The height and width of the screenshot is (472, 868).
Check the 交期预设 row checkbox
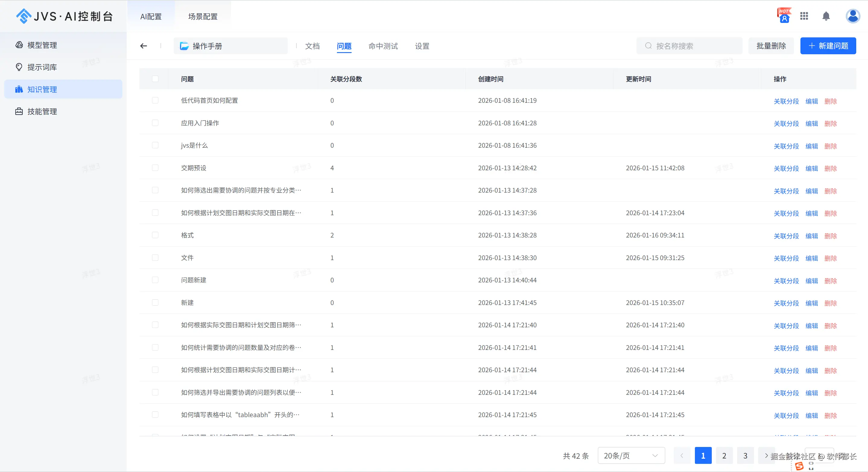155,168
